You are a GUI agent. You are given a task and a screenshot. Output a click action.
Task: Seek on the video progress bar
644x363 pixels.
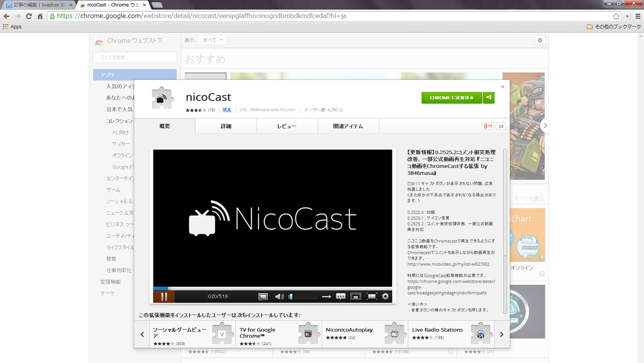(272, 289)
